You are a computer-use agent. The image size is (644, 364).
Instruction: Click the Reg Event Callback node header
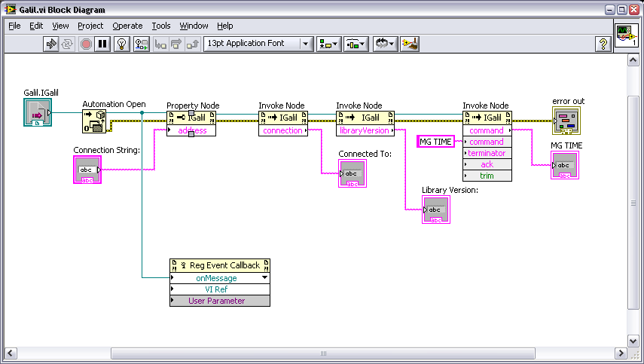(x=220, y=265)
